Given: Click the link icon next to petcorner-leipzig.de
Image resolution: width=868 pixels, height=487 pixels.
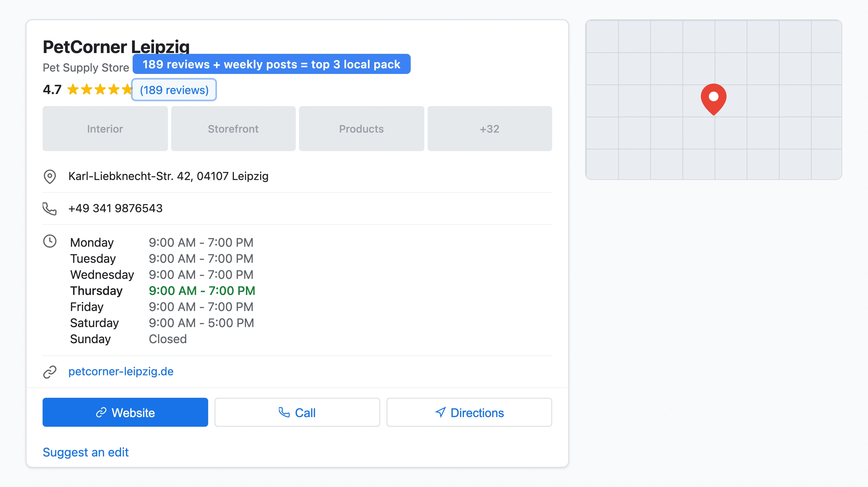Looking at the screenshot, I should coord(50,372).
